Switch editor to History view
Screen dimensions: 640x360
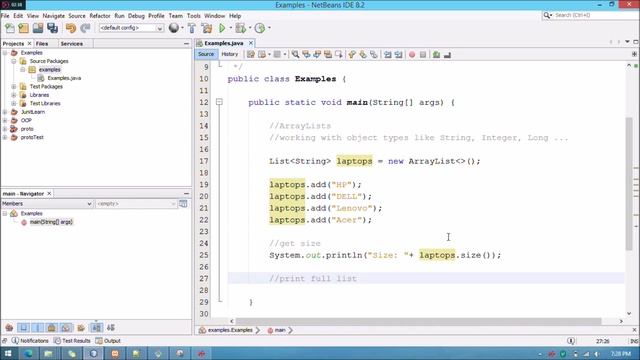(229, 54)
